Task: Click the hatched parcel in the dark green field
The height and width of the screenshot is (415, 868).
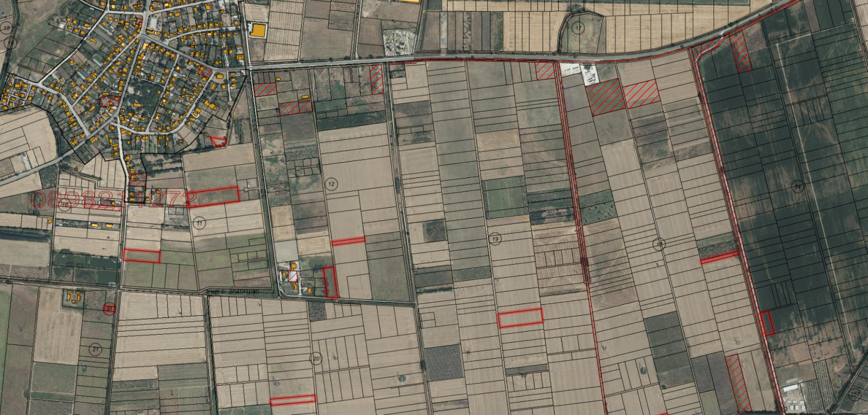Action: [740, 52]
